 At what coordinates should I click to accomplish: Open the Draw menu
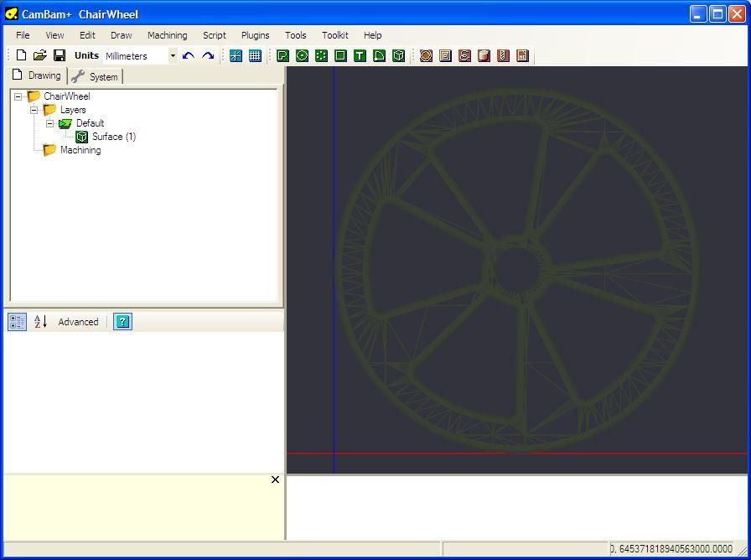click(x=122, y=35)
